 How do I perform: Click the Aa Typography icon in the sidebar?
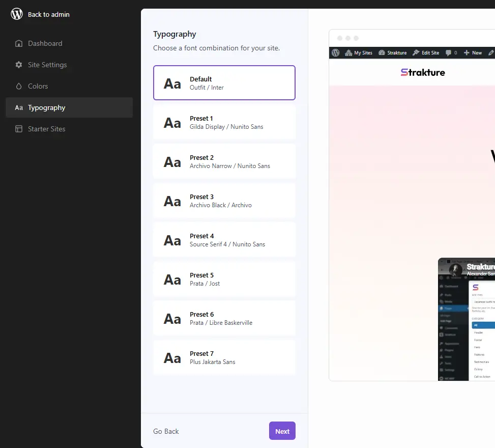pyautogui.click(x=18, y=107)
